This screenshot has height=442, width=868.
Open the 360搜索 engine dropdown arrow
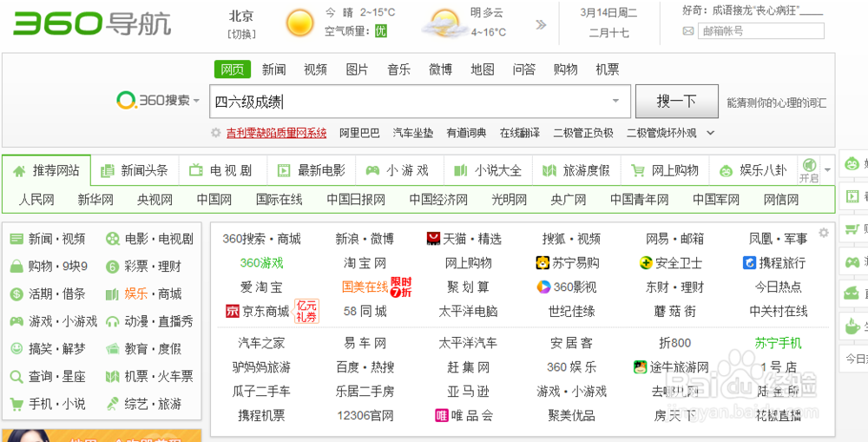(x=196, y=101)
